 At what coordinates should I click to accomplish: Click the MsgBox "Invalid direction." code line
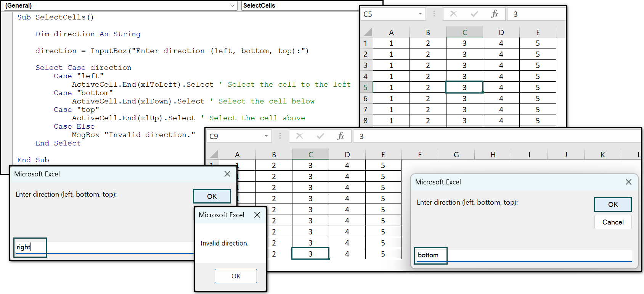[133, 135]
